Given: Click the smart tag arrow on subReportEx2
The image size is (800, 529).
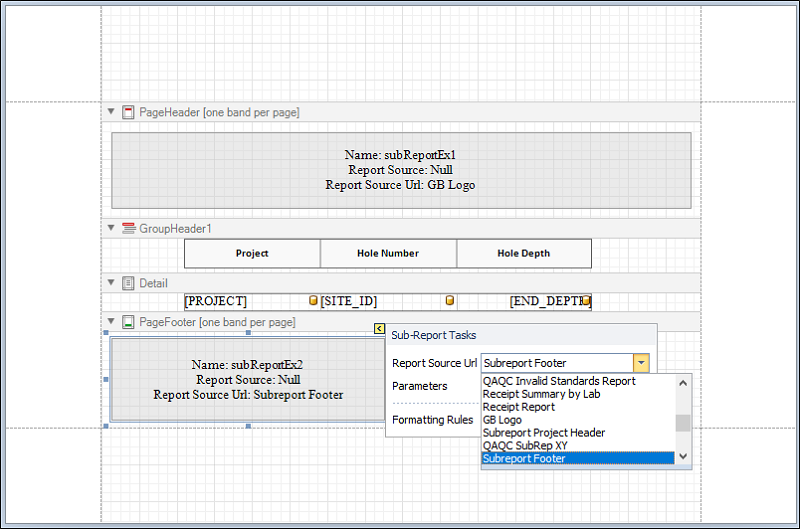Looking at the screenshot, I should click(379, 329).
